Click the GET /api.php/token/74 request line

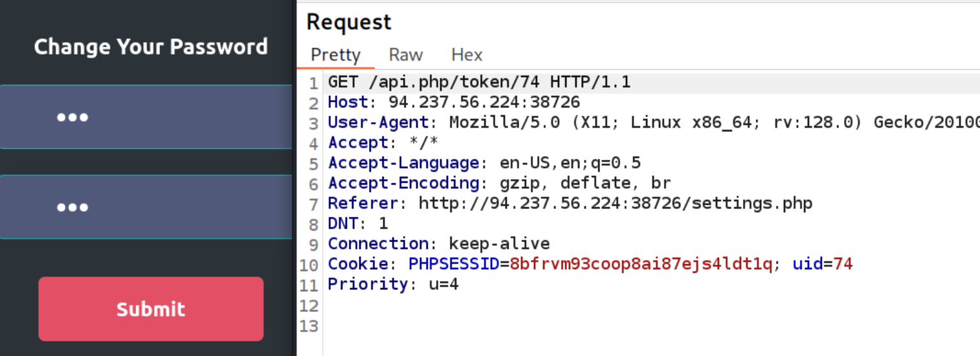tap(479, 82)
